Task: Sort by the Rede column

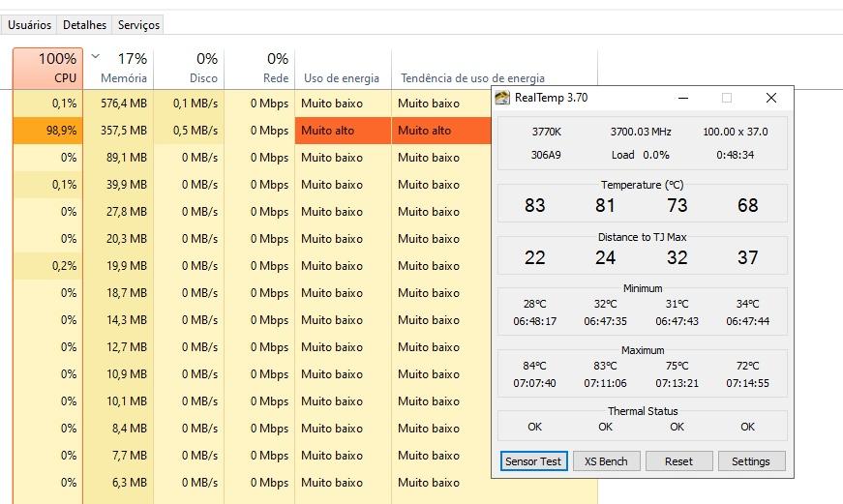Action: point(259,69)
